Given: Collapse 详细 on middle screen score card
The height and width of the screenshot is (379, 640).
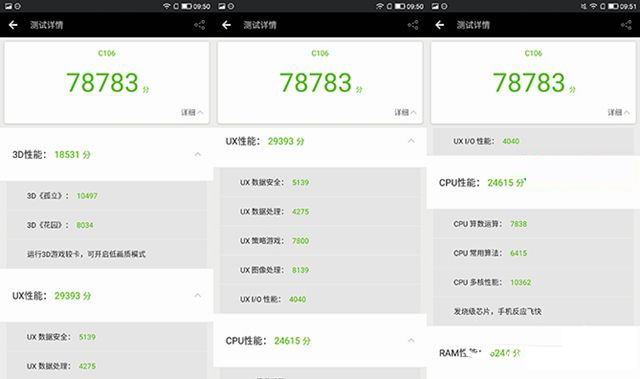Looking at the screenshot, I should click(x=405, y=112).
